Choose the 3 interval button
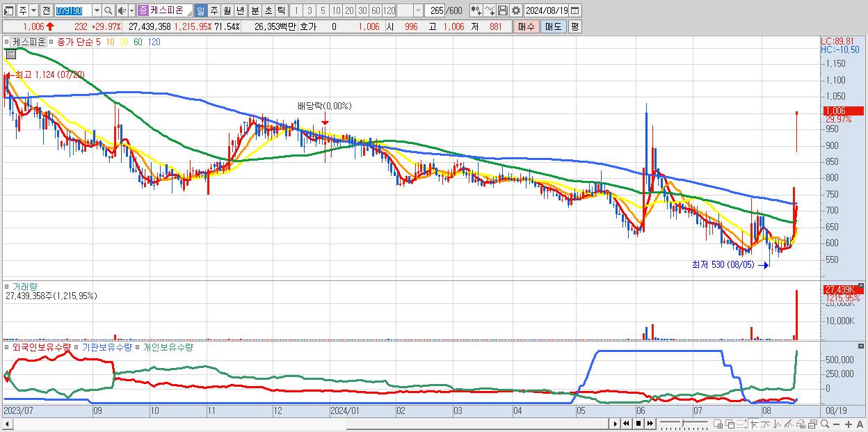 click(310, 10)
